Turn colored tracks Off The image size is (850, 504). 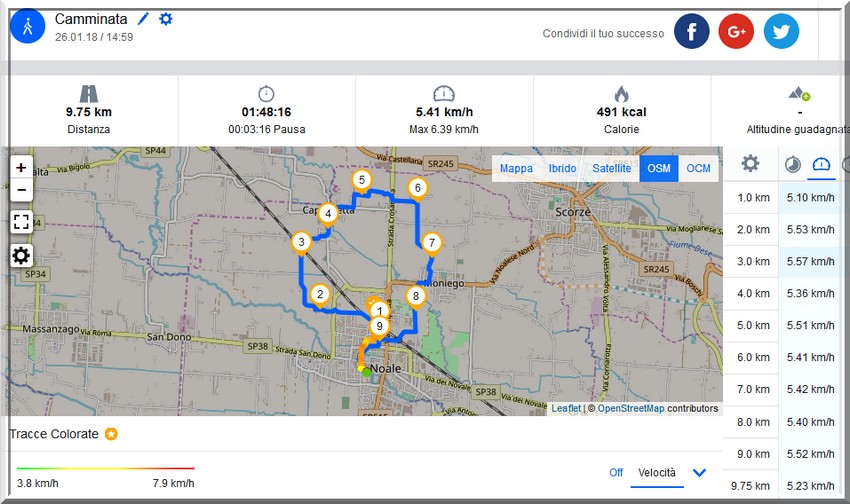[616, 473]
